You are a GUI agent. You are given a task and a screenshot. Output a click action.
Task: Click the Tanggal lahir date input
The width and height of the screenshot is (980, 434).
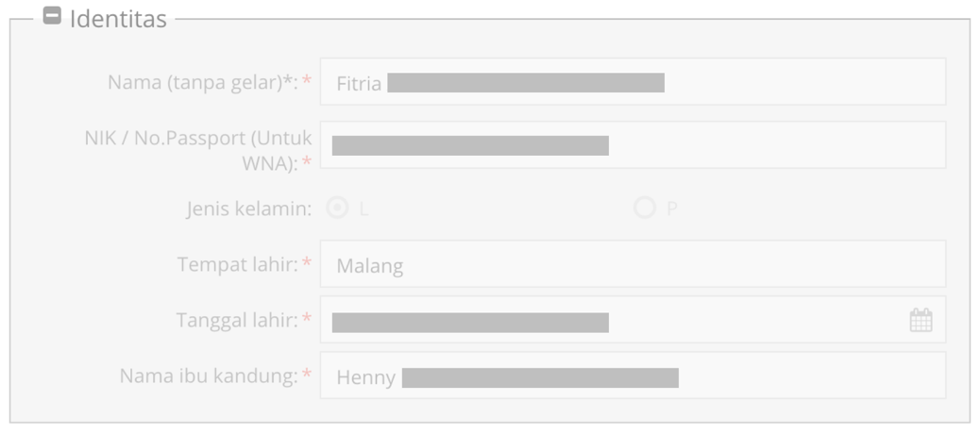point(633,320)
